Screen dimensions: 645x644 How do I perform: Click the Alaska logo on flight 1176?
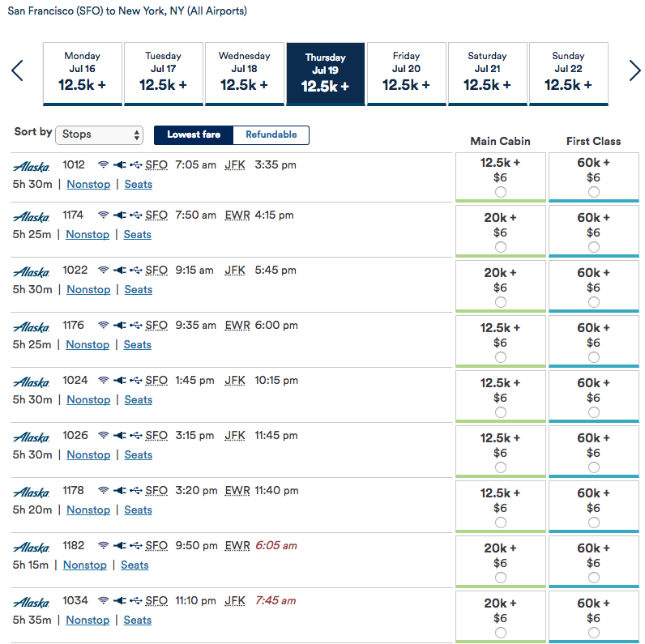click(32, 326)
